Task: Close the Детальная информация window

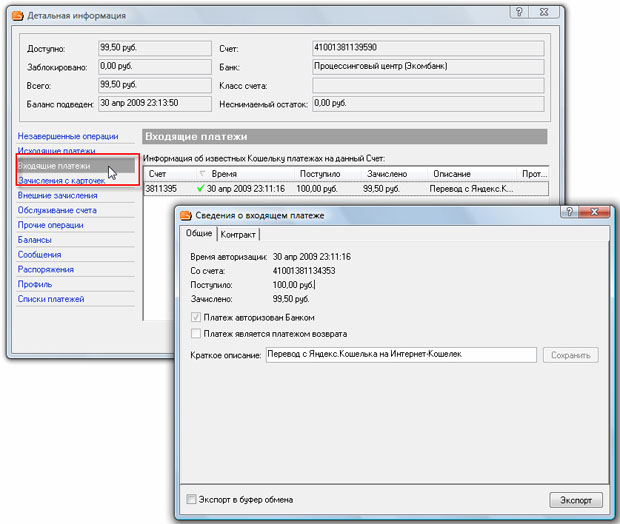Action: coord(544,12)
